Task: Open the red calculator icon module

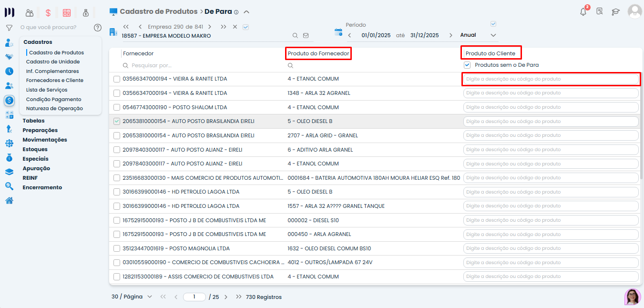Action: click(x=67, y=13)
